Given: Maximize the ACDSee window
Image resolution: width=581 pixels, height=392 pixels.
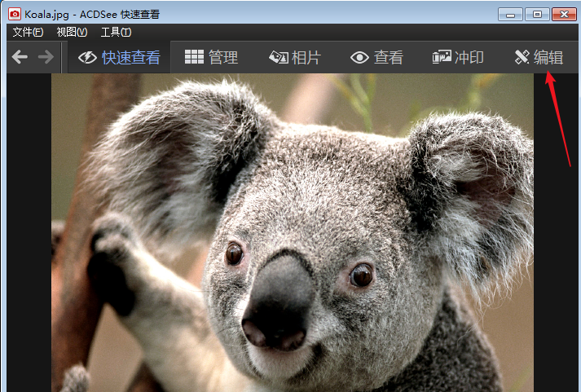Looking at the screenshot, I should point(536,14).
